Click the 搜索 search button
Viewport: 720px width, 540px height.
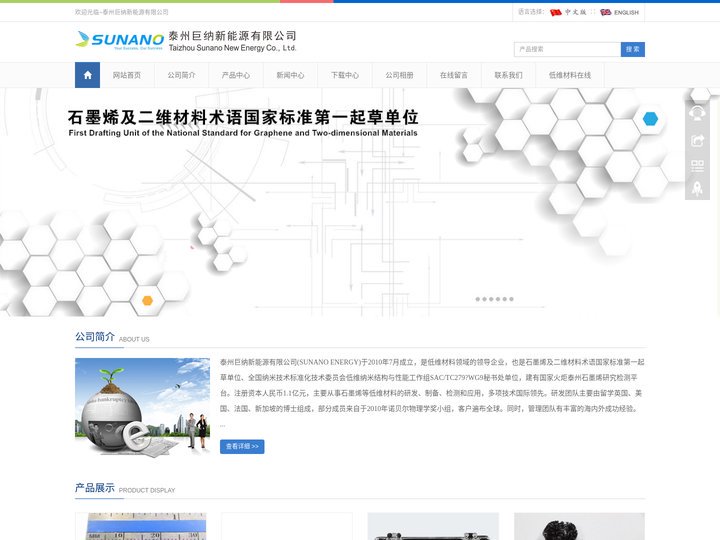[632, 49]
